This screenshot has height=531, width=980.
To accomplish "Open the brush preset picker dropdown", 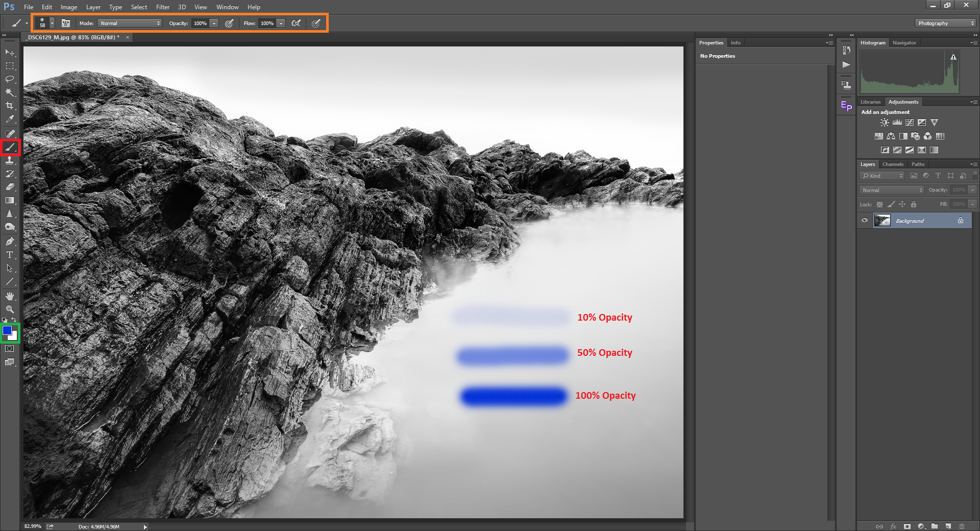I will coord(52,23).
